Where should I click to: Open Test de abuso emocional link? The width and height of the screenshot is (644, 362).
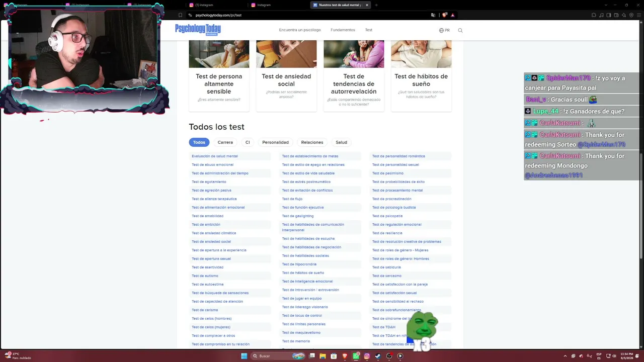click(213, 165)
